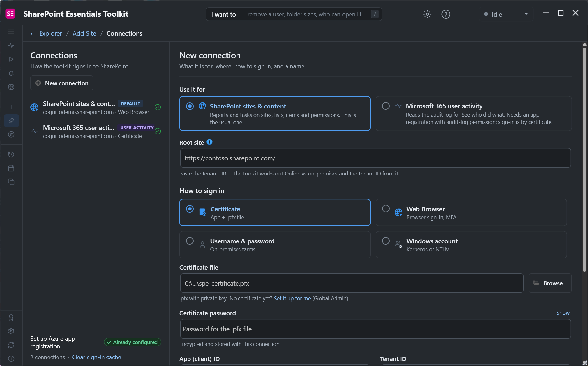
Task: Select SharePoint sites & content radio option
Action: tap(275, 114)
